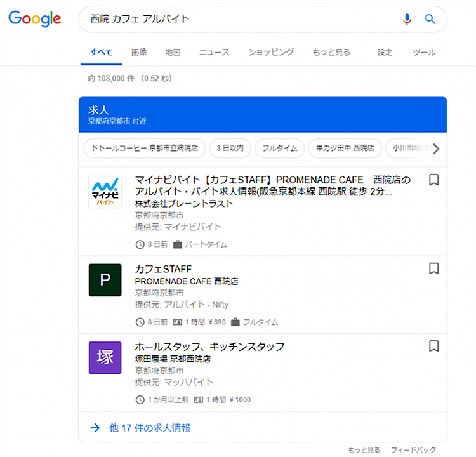
Task: Open the もっと見る menu in the tab bar
Action: (x=331, y=52)
